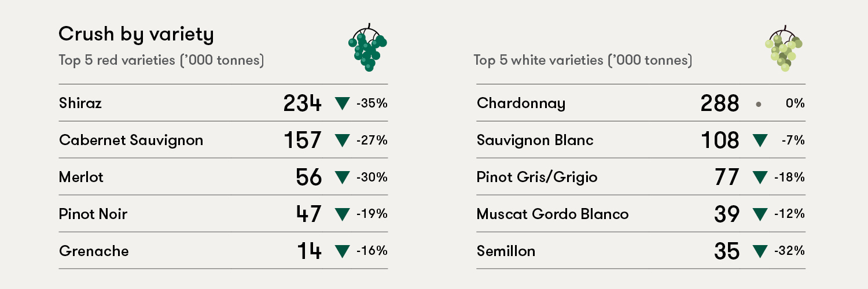Click the Semillon variety label

click(x=506, y=251)
